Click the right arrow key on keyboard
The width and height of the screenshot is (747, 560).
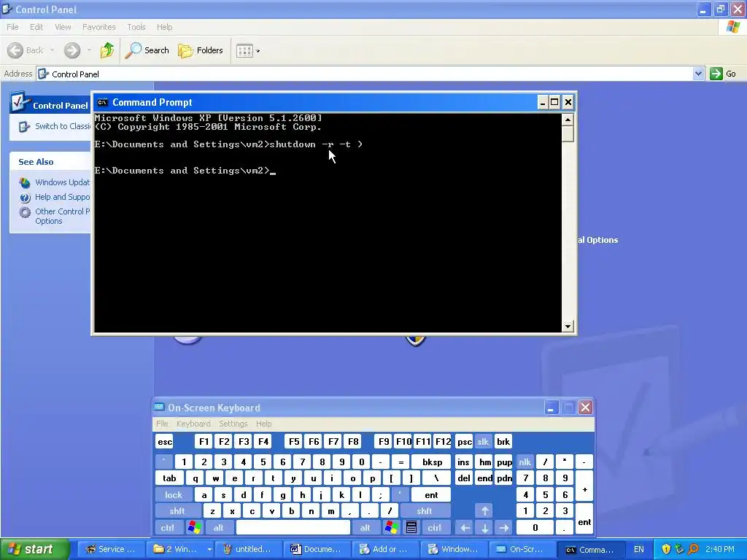(x=504, y=528)
